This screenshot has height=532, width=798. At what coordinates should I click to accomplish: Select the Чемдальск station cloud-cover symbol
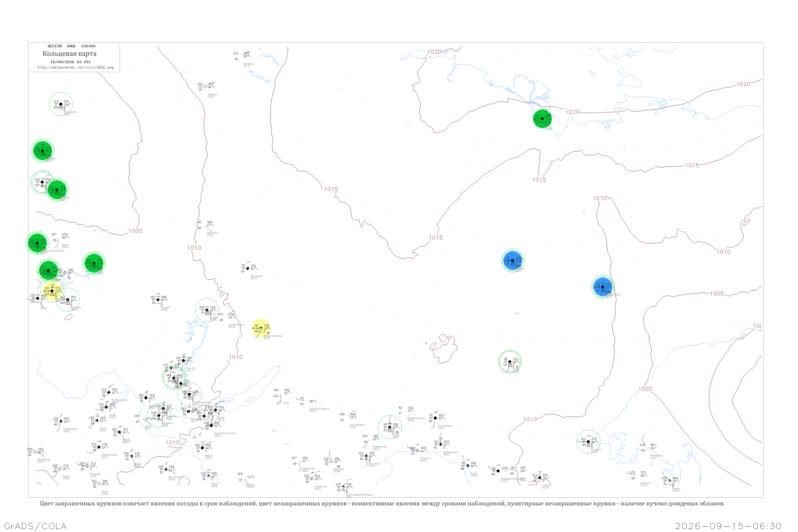(x=247, y=268)
